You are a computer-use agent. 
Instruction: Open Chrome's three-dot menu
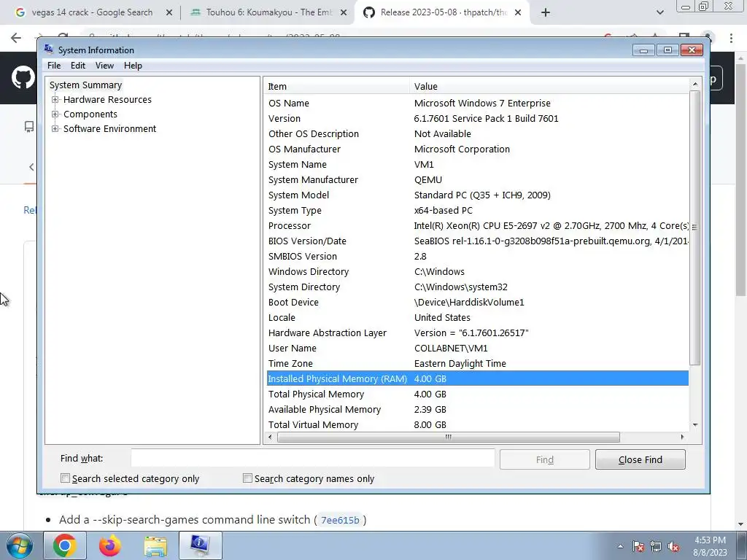point(731,38)
